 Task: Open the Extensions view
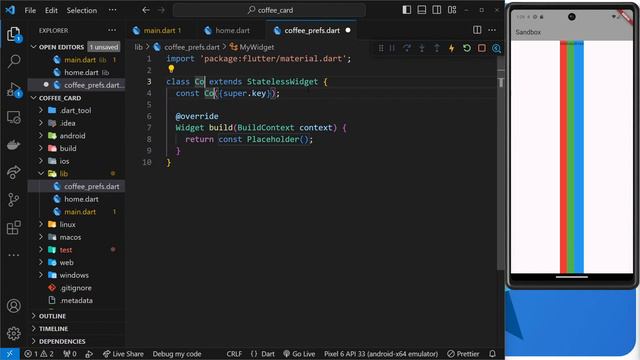[14, 227]
